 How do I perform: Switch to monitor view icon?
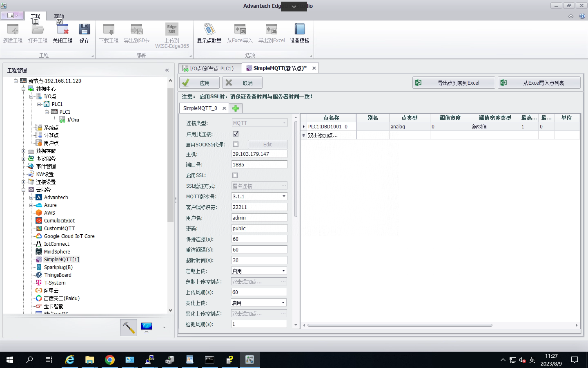(x=147, y=327)
